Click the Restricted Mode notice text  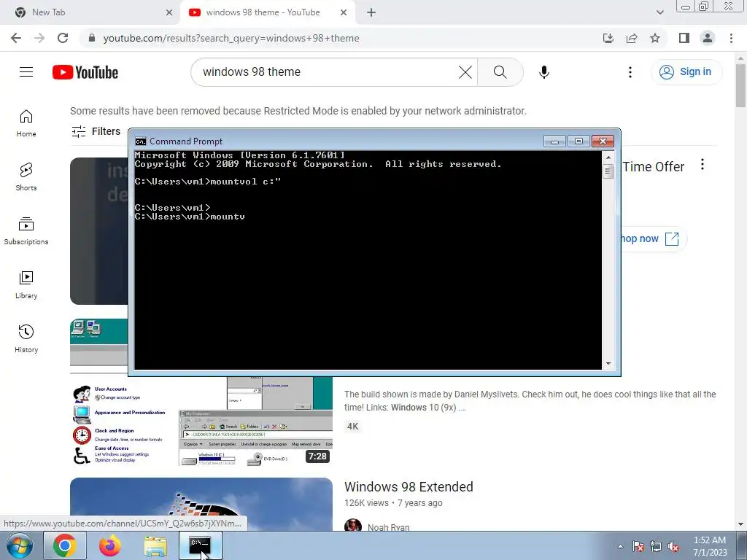(298, 111)
